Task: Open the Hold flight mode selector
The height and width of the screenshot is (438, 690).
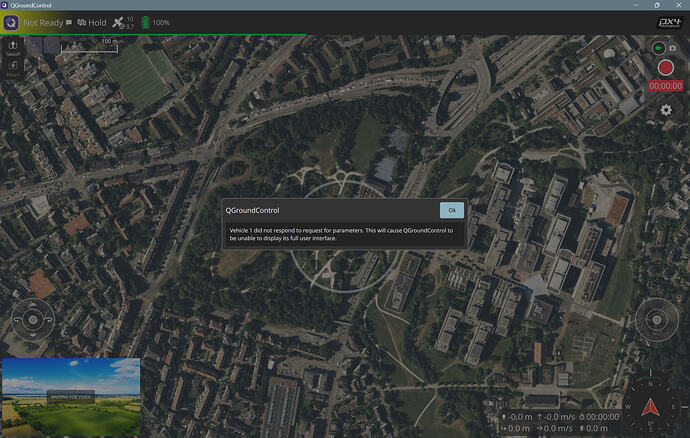Action: 97,22
